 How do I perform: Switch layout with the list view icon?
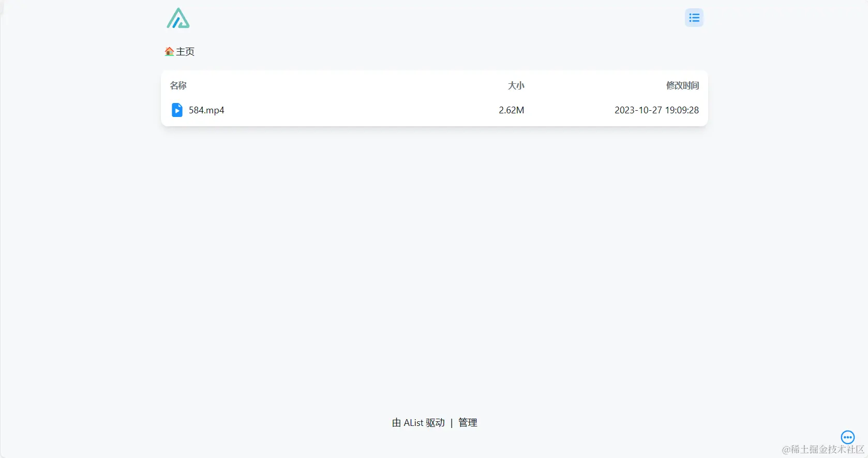(694, 18)
